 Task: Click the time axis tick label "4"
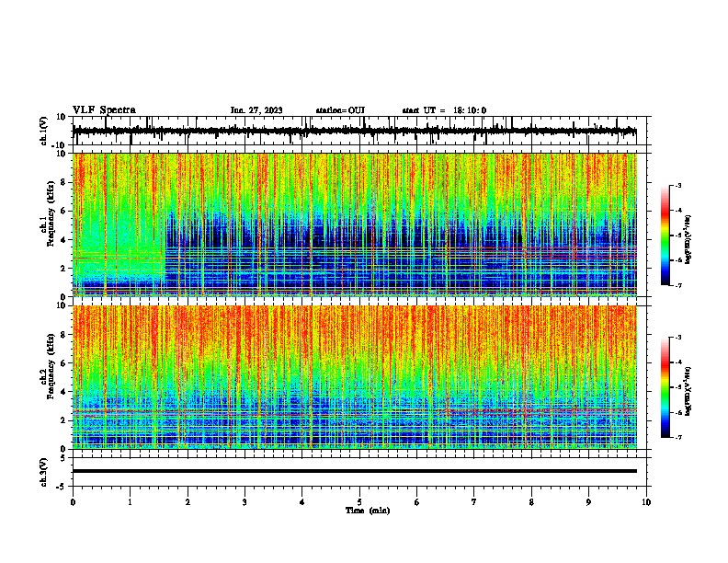302,502
